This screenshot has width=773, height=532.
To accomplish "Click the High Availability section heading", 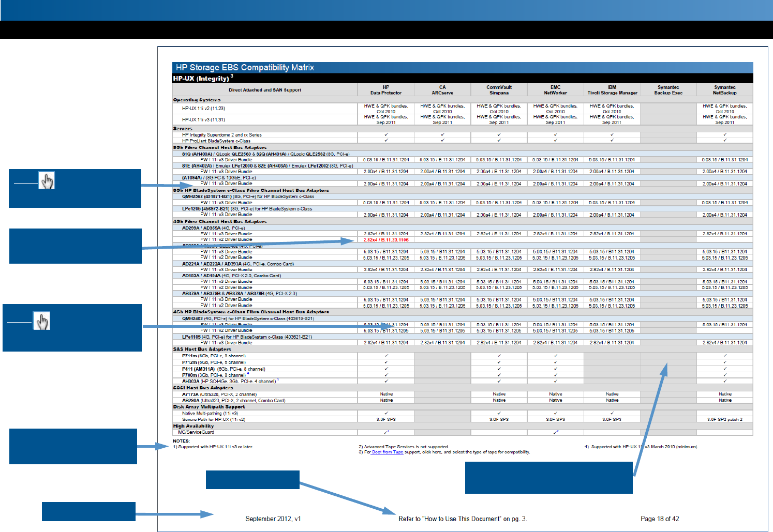I will point(194,426).
